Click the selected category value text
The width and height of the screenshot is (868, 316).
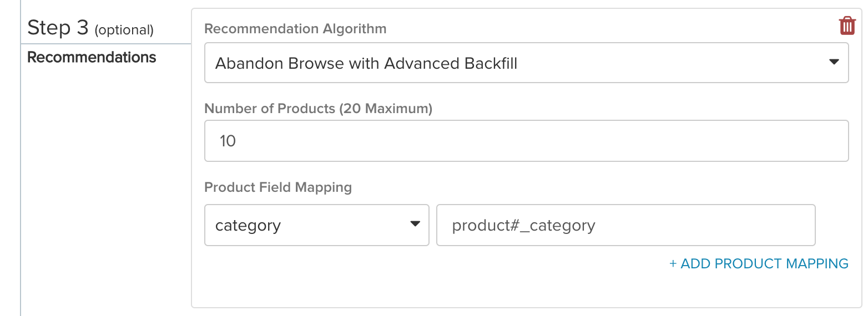tap(248, 226)
